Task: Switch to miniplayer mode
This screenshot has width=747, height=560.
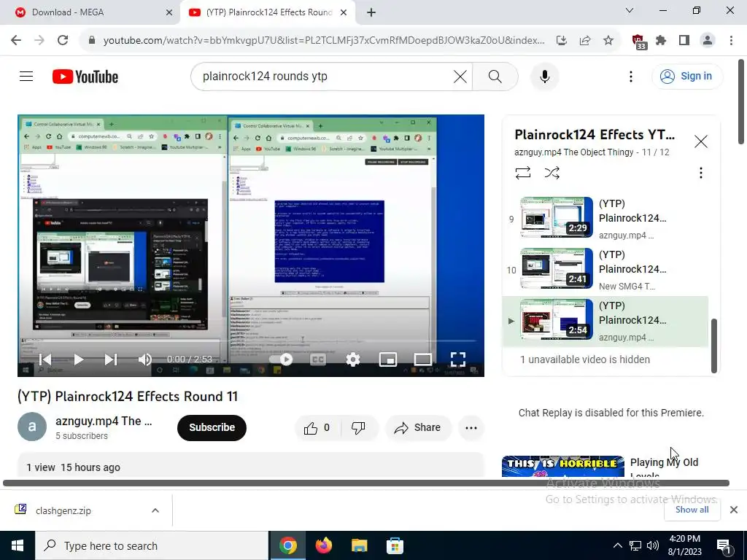Action: click(388, 359)
